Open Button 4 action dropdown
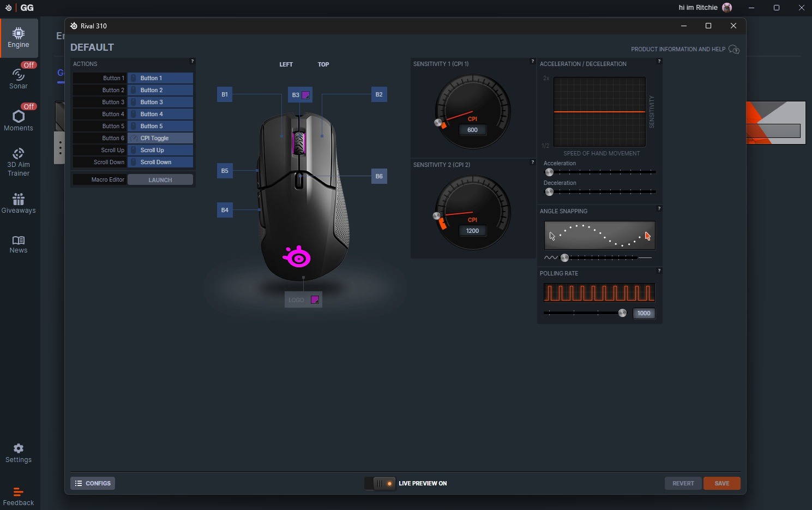 pyautogui.click(x=160, y=114)
